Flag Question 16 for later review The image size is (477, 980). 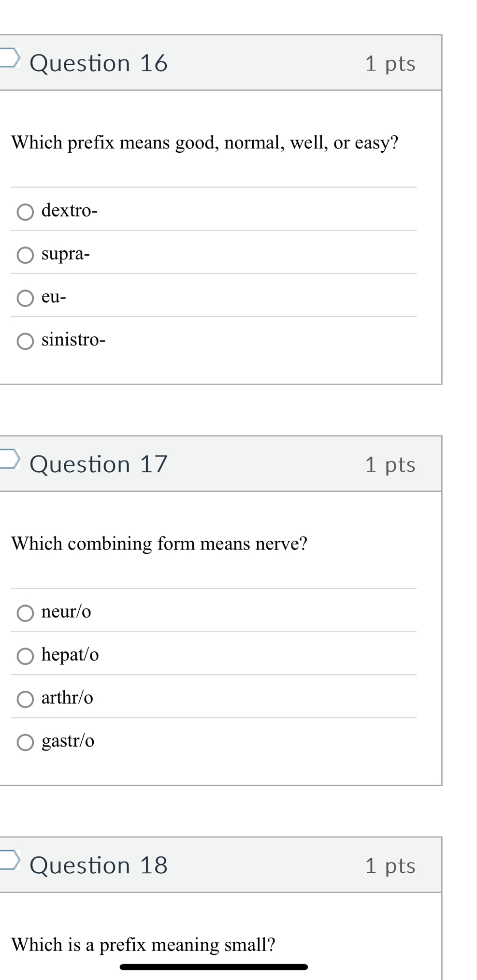10,58
